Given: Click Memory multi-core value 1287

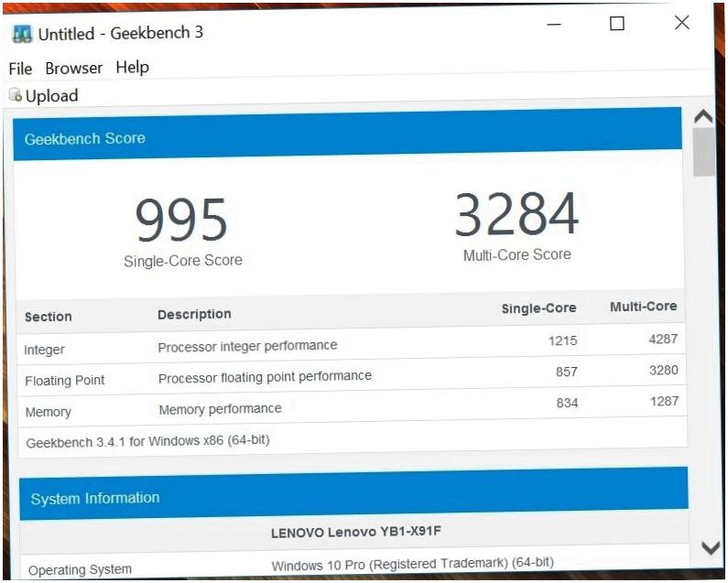Looking at the screenshot, I should [x=665, y=401].
